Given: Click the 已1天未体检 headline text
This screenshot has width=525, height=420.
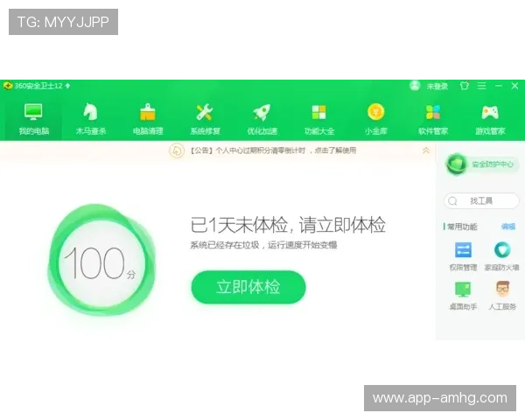Looking at the screenshot, I should 288,225.
